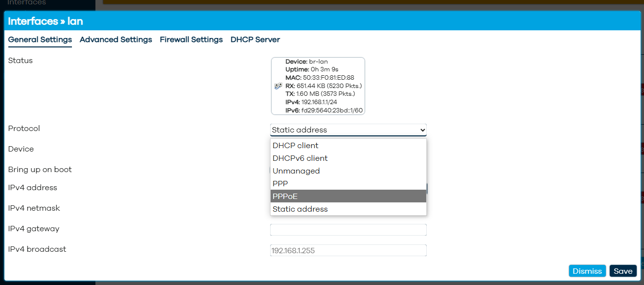Click the IPv4 broadcast field

pos(348,250)
